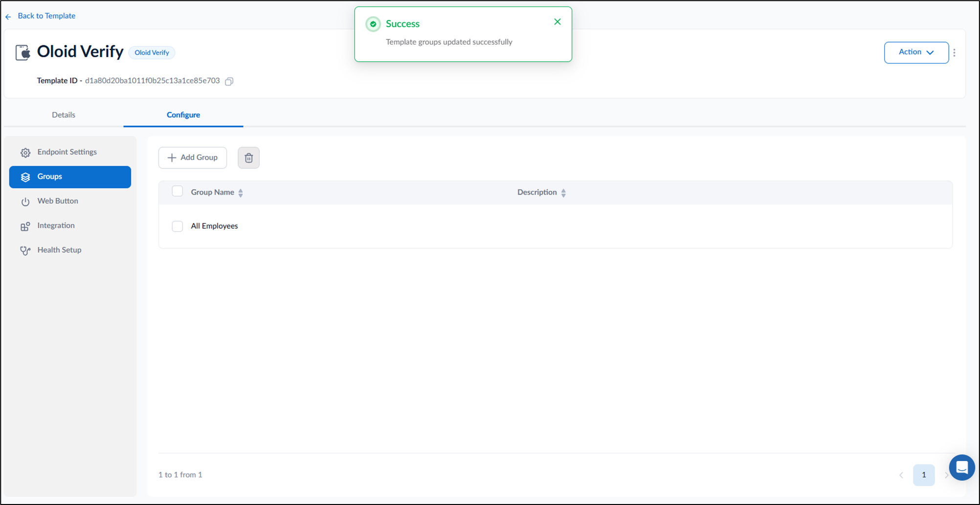Check the All Employees row checkbox

coord(178,226)
